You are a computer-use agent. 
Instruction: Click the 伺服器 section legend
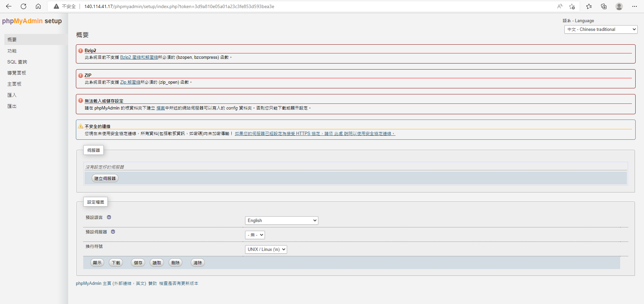pos(94,150)
